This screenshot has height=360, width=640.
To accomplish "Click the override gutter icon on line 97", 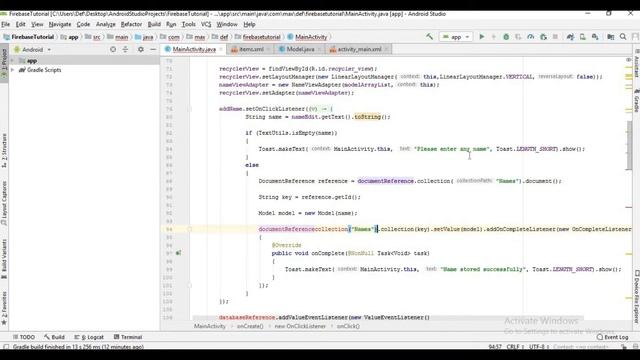I will coord(178,253).
